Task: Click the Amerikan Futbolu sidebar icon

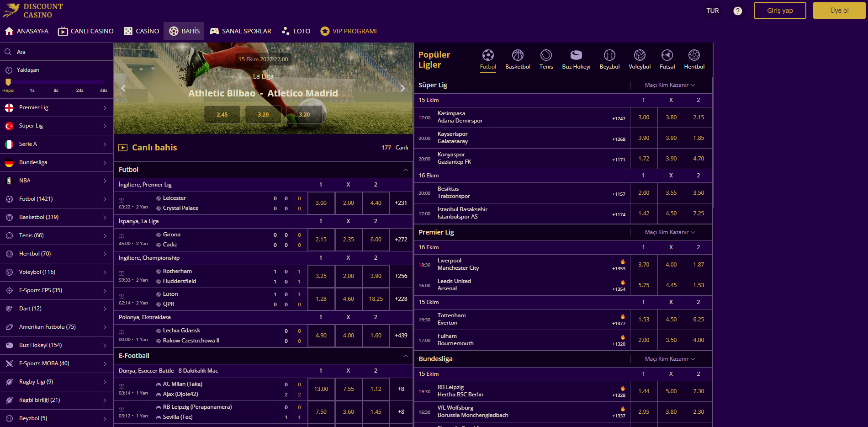Action: 9,327
